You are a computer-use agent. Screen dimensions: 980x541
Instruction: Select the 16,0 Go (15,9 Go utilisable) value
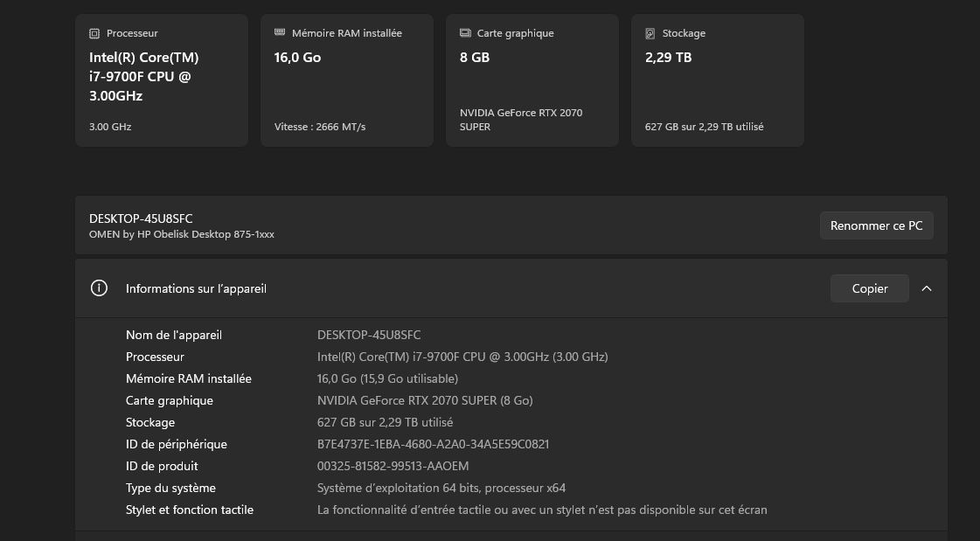[x=387, y=378]
